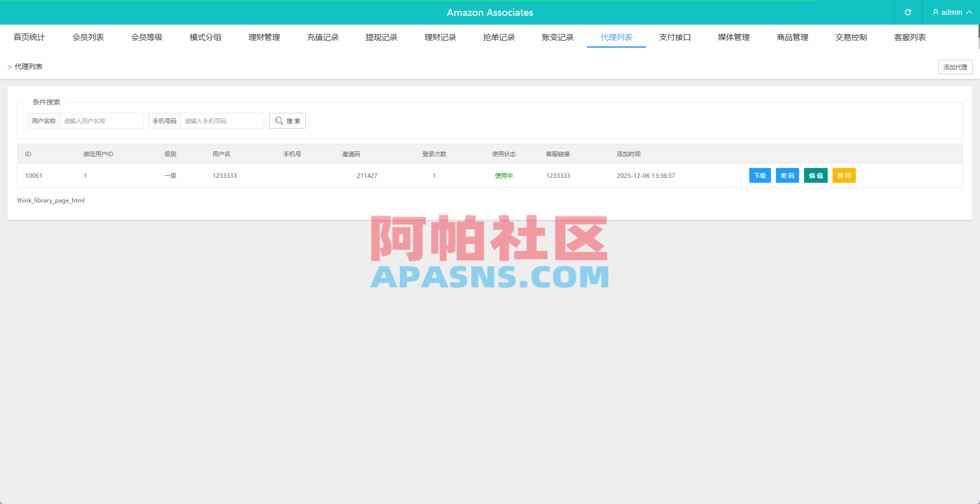Click the 添加代理 button
Screen dimensions: 980x504
click(x=955, y=67)
